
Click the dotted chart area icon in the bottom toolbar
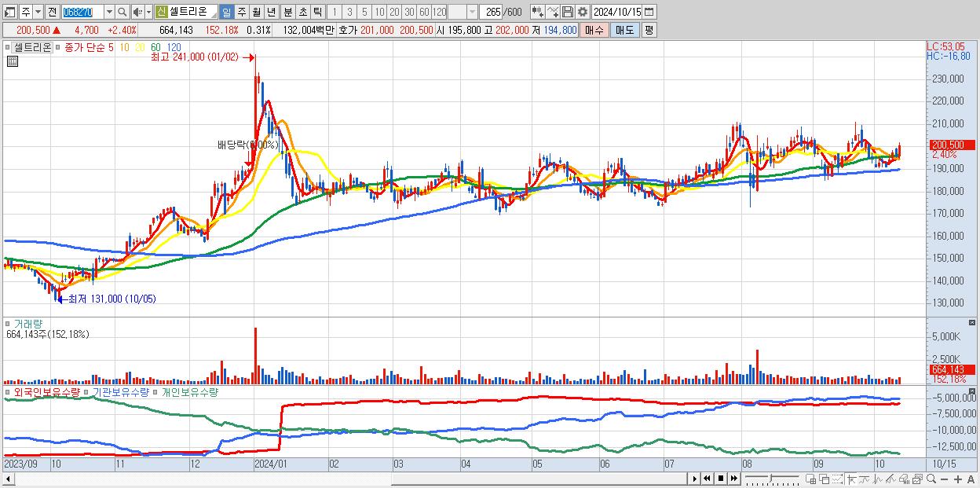(x=837, y=479)
